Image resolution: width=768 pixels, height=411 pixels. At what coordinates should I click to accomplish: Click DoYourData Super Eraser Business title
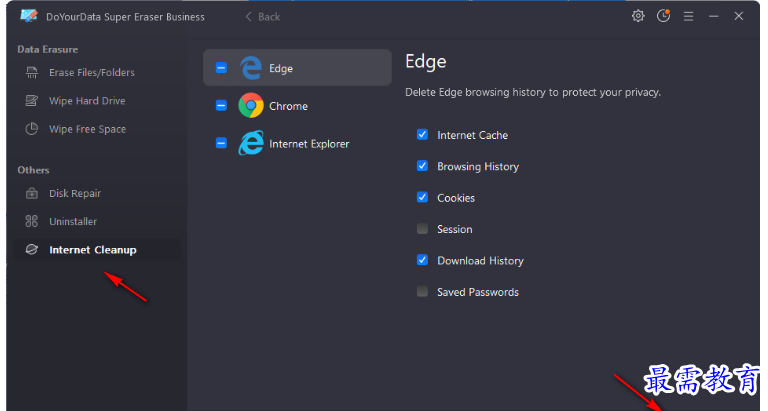tap(125, 17)
